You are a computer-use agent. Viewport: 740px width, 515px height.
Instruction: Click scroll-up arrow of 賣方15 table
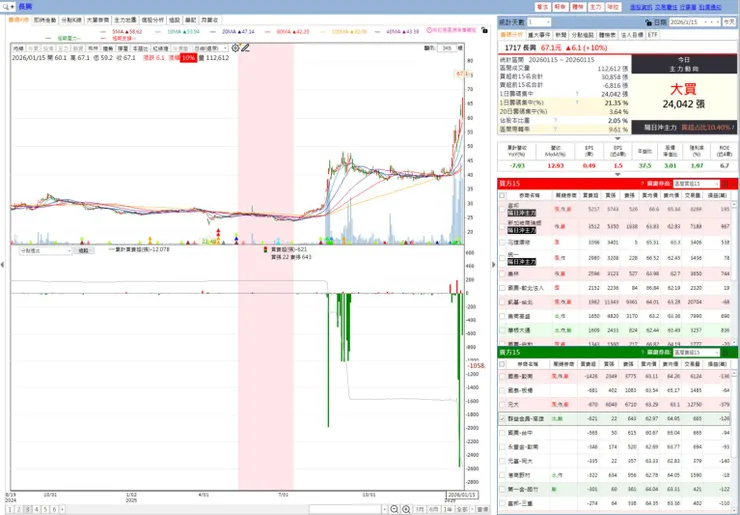coord(734,373)
